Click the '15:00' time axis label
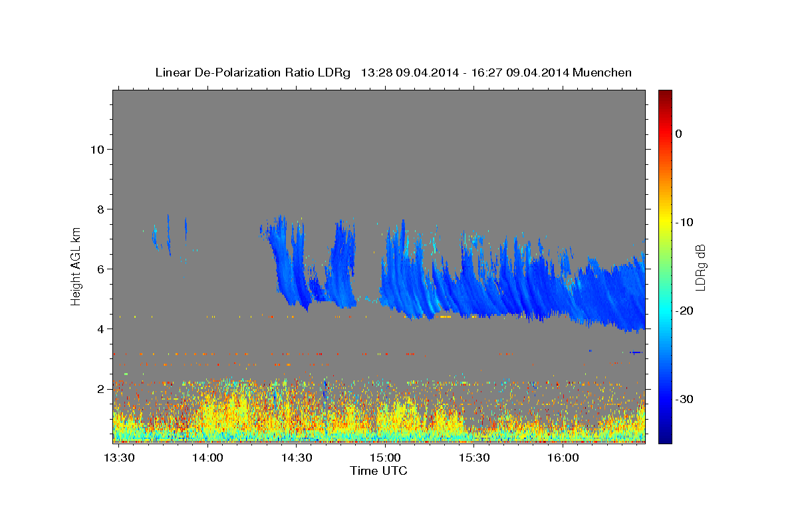The height and width of the screenshot is (532, 798). pos(385,458)
